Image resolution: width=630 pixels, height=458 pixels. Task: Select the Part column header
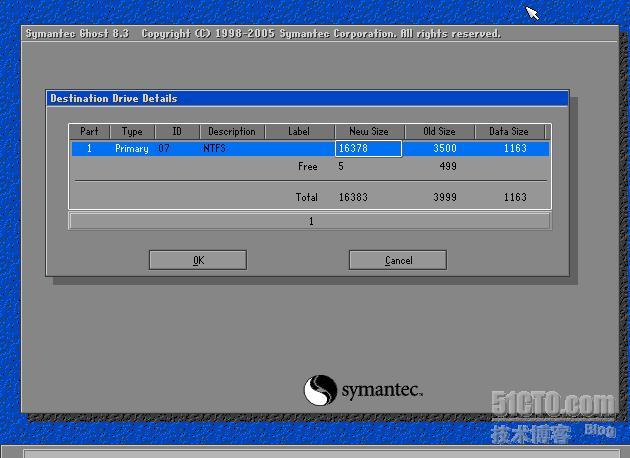[x=89, y=131]
